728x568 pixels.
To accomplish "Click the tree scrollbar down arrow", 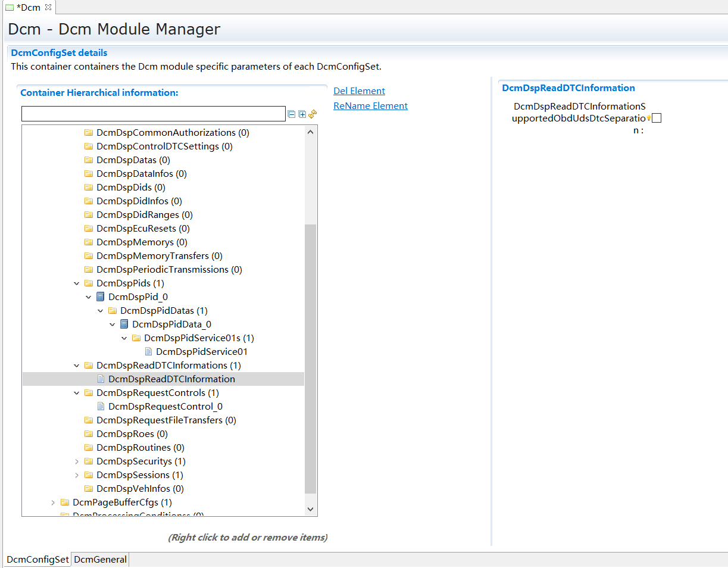I will point(310,509).
